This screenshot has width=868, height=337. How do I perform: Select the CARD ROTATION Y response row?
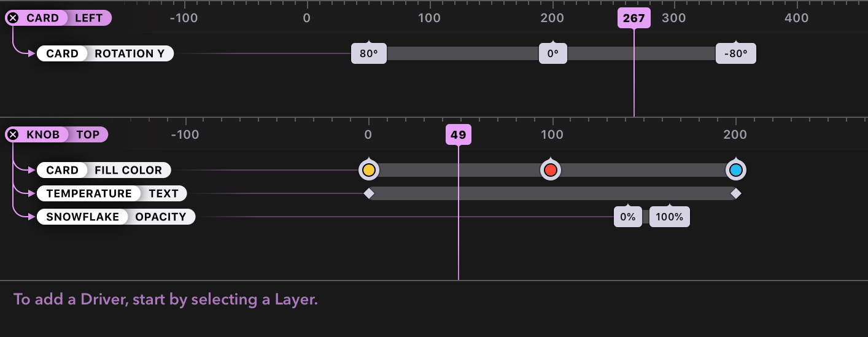[x=106, y=53]
